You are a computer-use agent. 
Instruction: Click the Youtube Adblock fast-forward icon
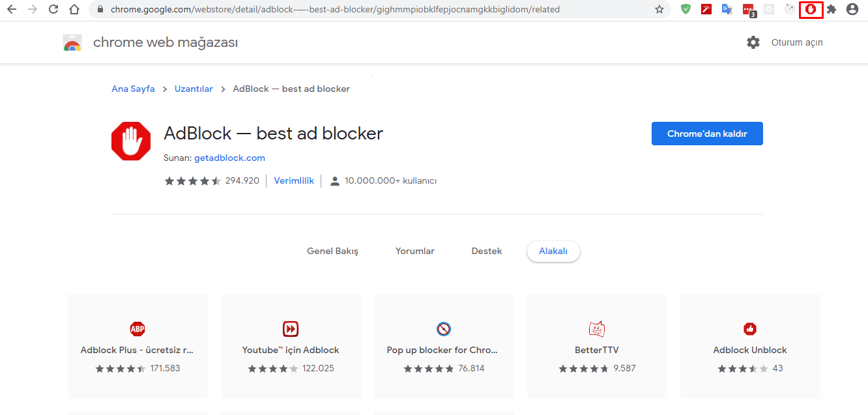coord(291,328)
